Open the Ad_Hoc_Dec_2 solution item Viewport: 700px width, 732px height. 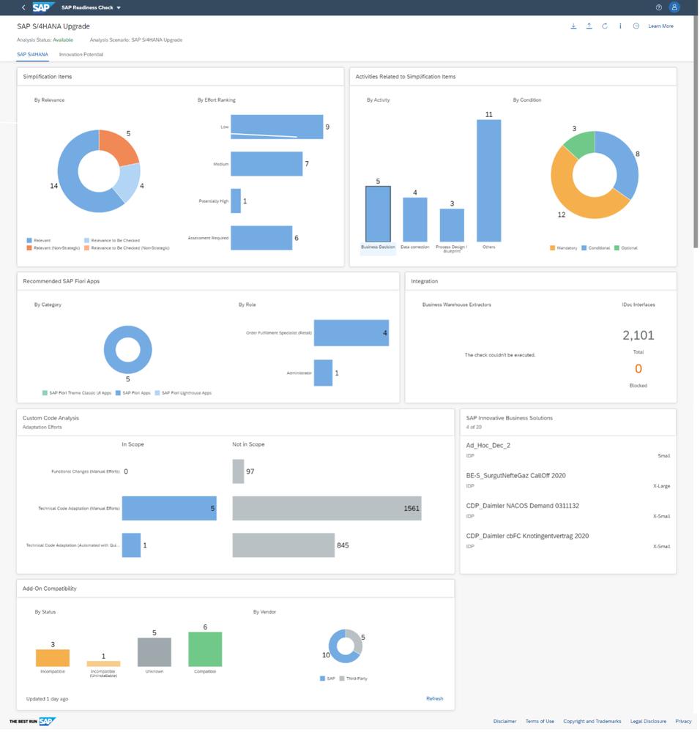coord(568,450)
